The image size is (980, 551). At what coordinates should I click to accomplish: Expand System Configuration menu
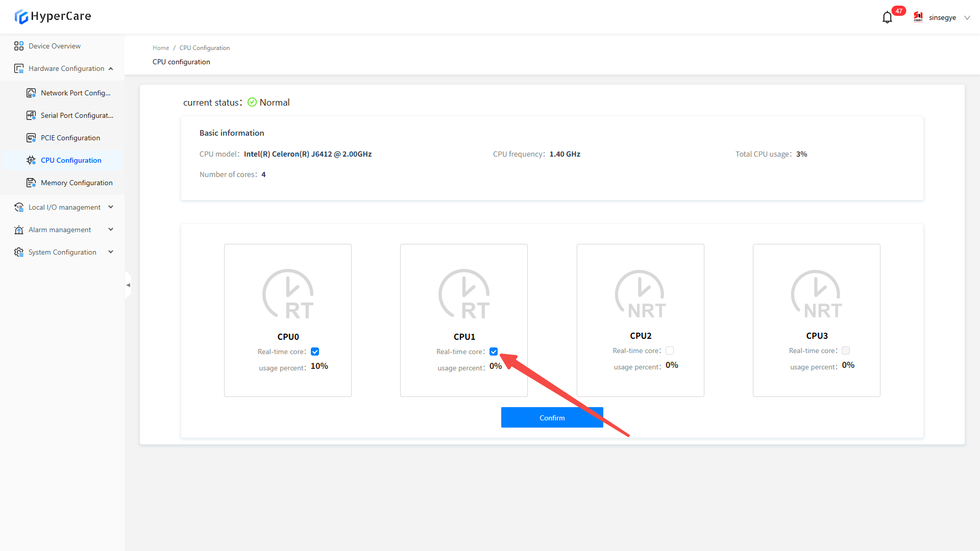click(x=62, y=252)
